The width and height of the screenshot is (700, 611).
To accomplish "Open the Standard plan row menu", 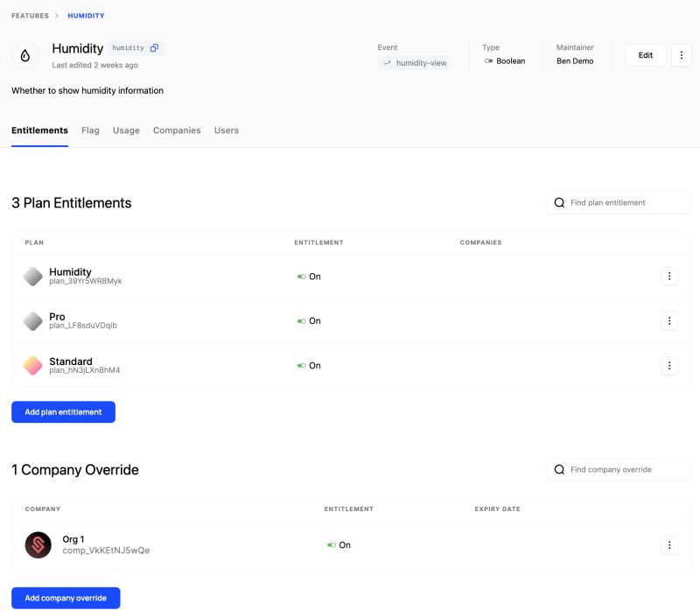I will tap(669, 365).
